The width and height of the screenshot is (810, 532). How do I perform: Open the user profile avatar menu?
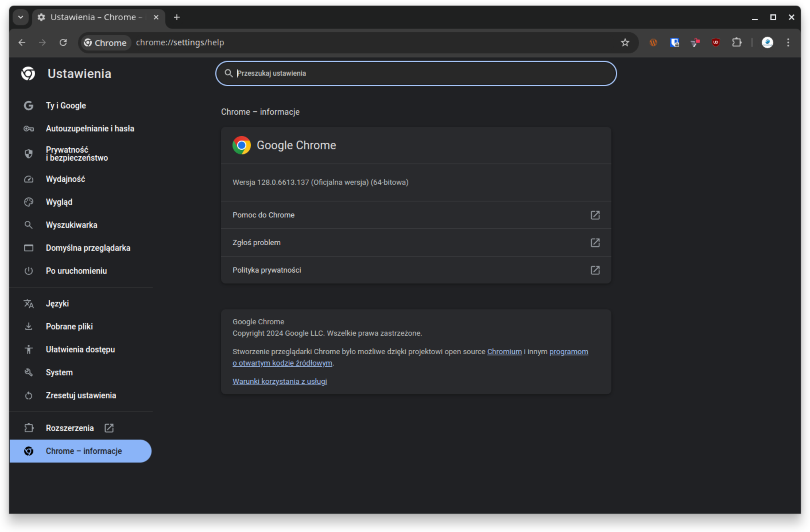[767, 42]
